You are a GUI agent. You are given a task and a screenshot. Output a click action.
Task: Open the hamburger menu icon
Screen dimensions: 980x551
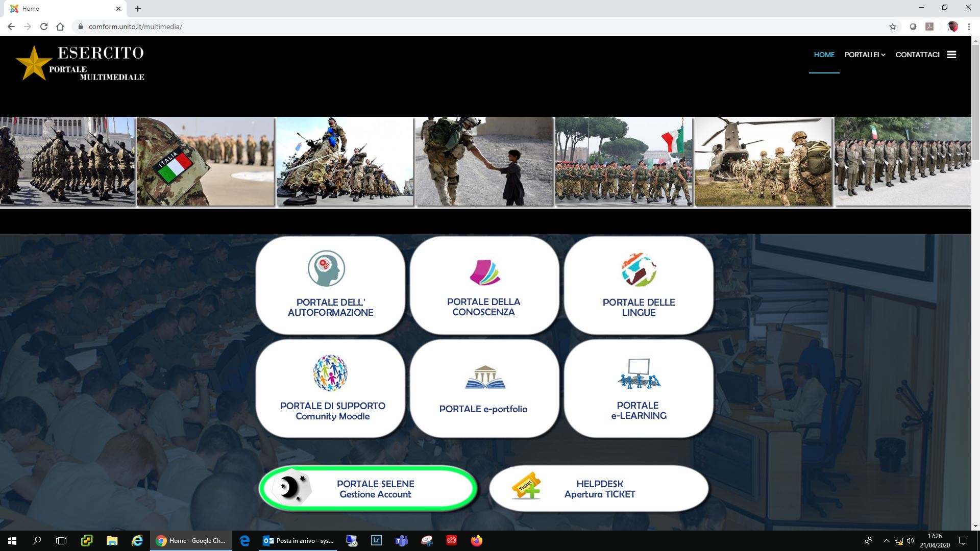click(951, 55)
